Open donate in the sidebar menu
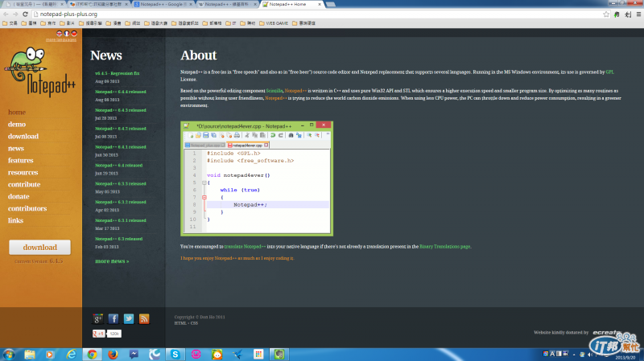 pos(19,196)
